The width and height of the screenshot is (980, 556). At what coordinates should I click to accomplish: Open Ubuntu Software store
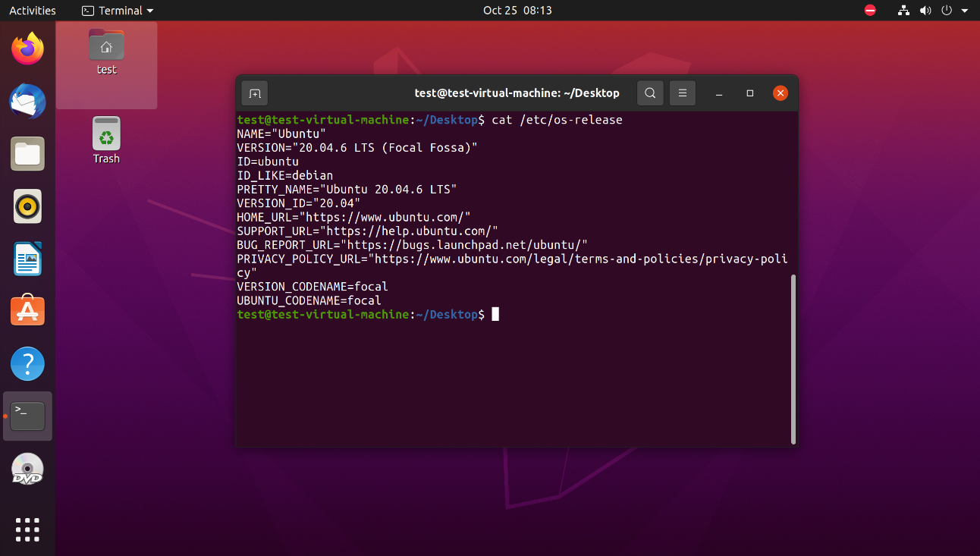pos(28,311)
